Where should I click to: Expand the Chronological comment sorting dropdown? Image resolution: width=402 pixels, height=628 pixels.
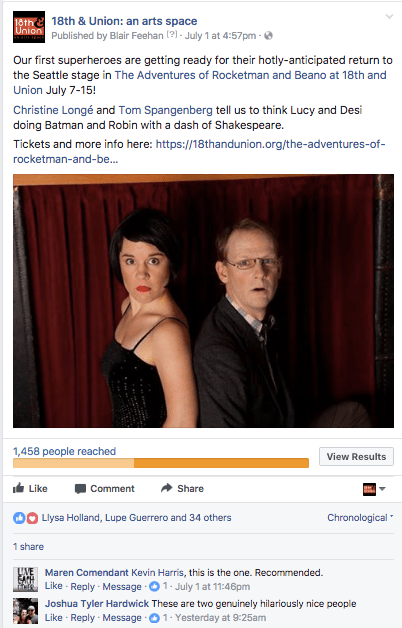[x=360, y=517]
